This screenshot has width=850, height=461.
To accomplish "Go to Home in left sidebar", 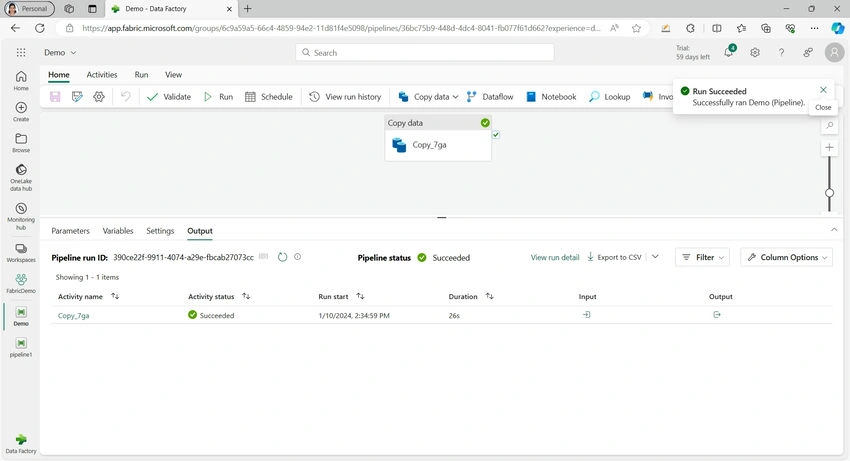I will 21,80.
